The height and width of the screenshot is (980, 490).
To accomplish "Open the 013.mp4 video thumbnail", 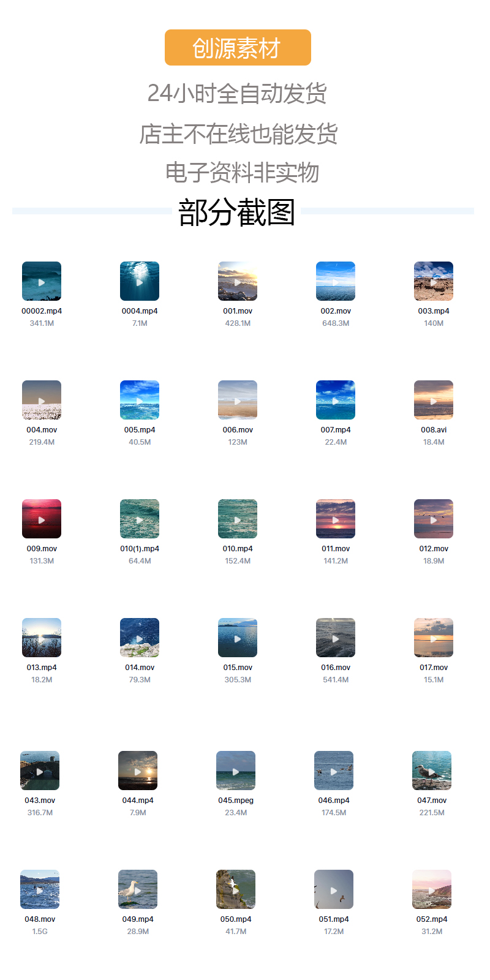I will 42,638.
